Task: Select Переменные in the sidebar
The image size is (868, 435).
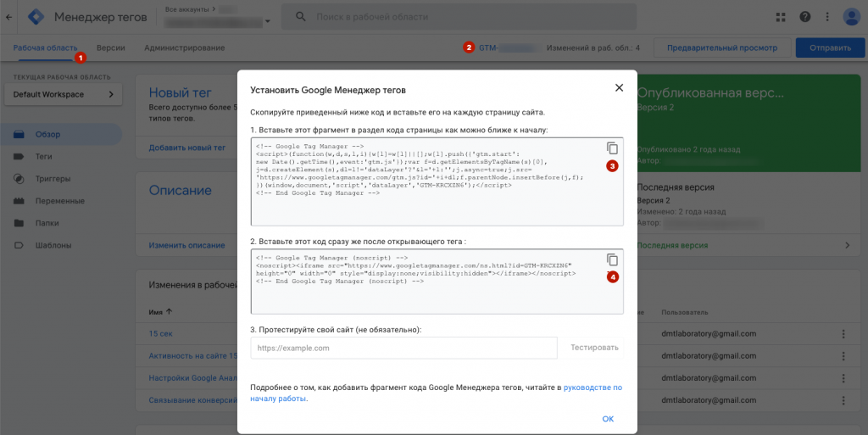Action: 60,201
